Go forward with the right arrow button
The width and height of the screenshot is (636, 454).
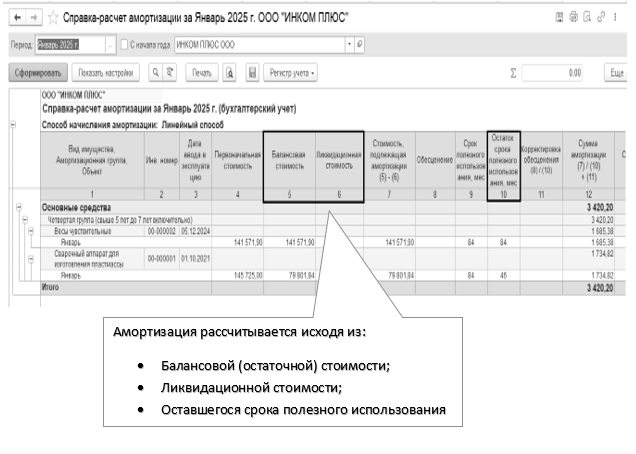pos(34,17)
